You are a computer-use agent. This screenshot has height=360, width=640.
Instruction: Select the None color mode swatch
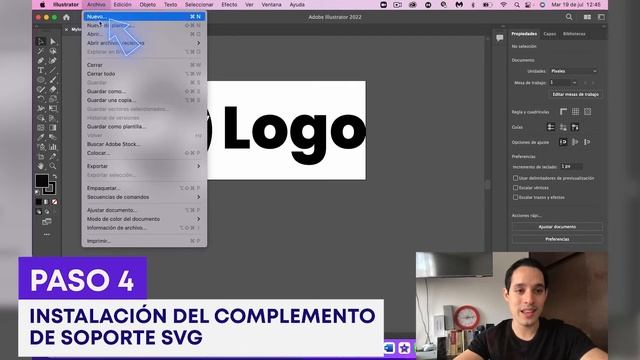(x=54, y=202)
